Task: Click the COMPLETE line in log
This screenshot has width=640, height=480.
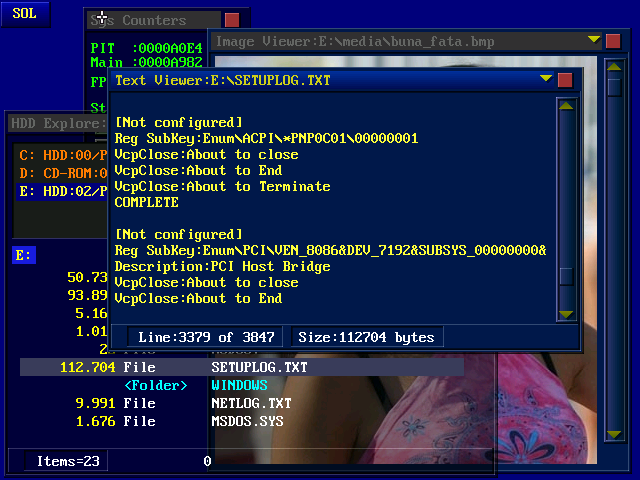Action: (x=147, y=202)
